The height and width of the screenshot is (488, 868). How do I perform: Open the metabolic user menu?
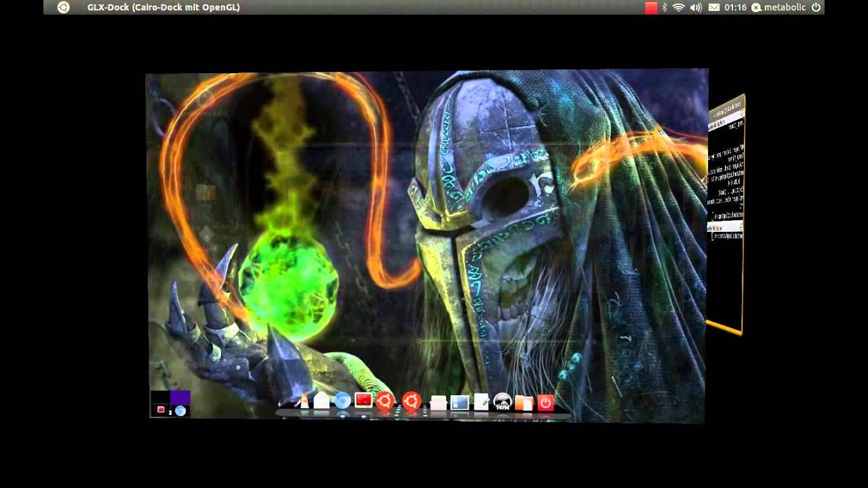[779, 7]
